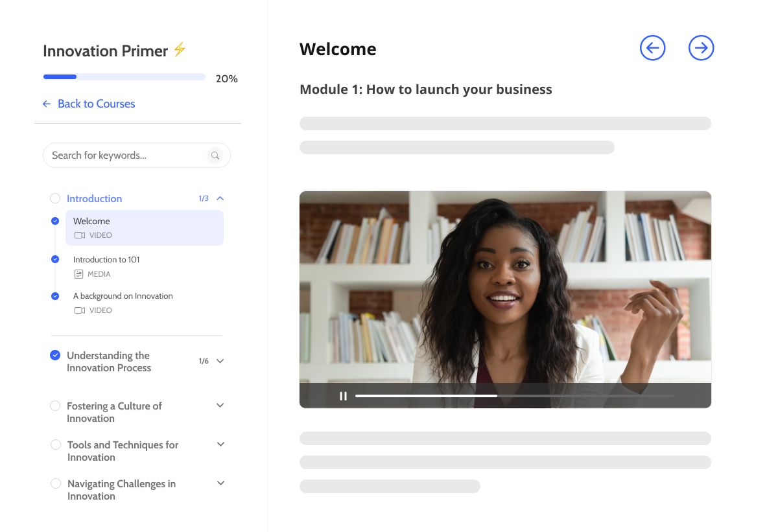Select Fostering a Culture of Innovation title

click(114, 412)
